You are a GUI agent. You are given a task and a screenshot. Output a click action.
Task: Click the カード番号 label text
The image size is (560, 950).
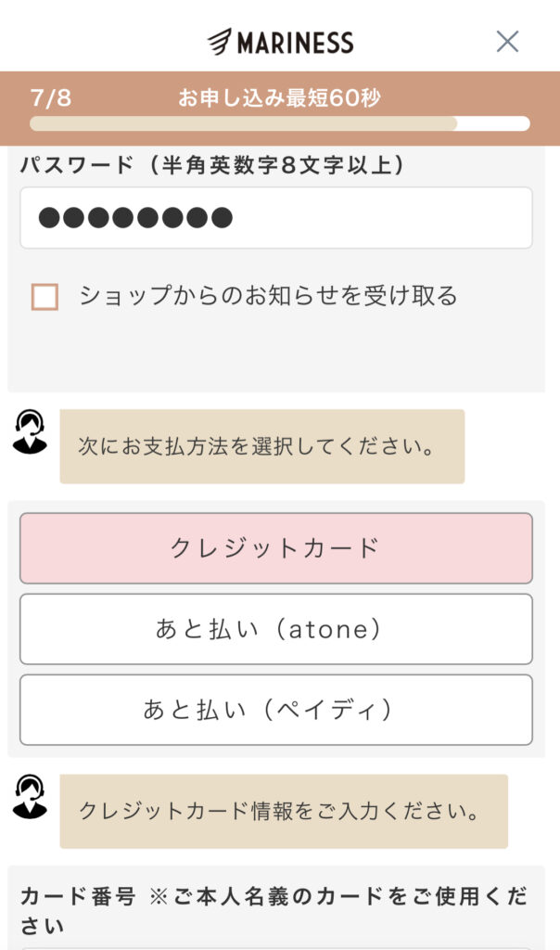78,896
